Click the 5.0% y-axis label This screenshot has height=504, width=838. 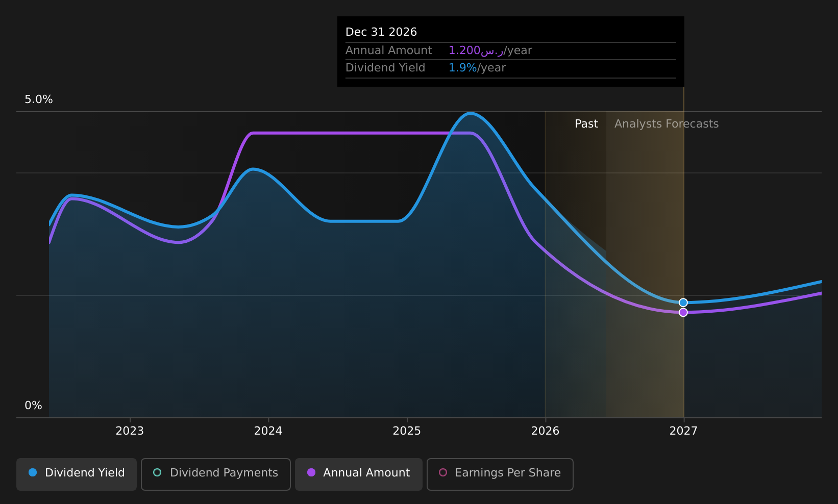tap(39, 99)
